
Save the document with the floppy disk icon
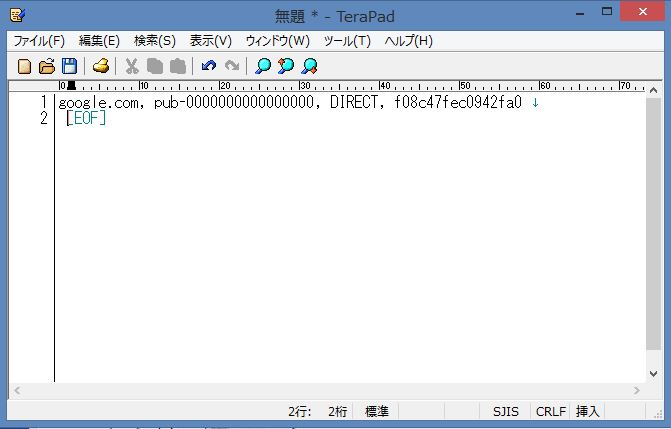pyautogui.click(x=69, y=66)
